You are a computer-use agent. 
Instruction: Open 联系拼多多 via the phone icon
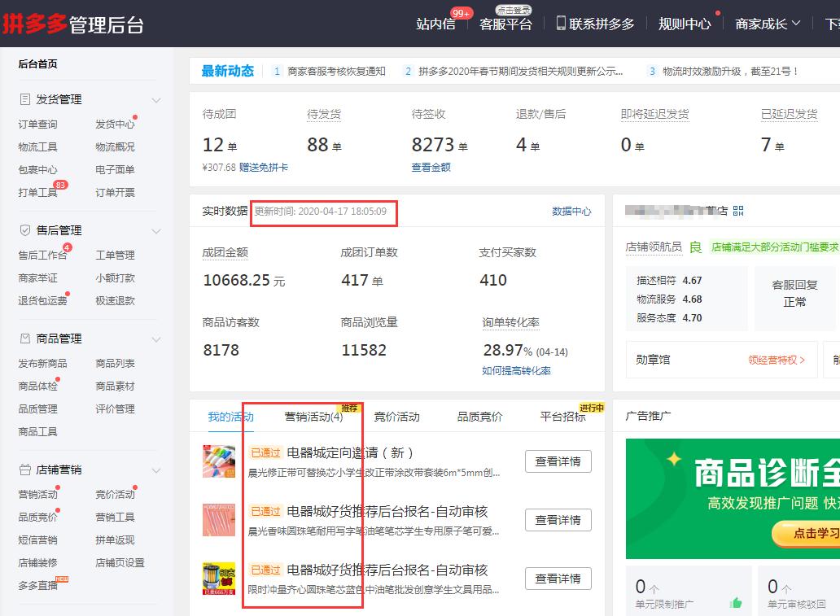click(x=559, y=24)
